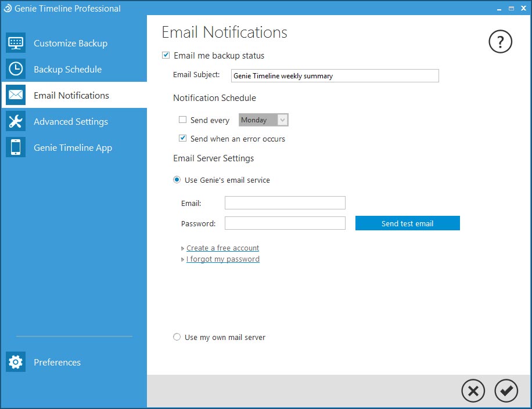The image size is (532, 409).
Task: Toggle Send when an error occurs
Action: [182, 138]
